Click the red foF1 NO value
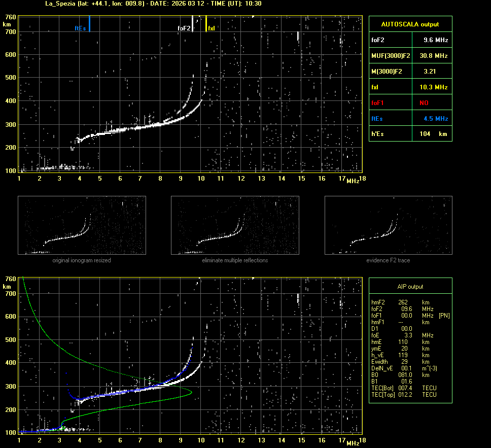The image size is (491, 448). pyautogui.click(x=424, y=102)
